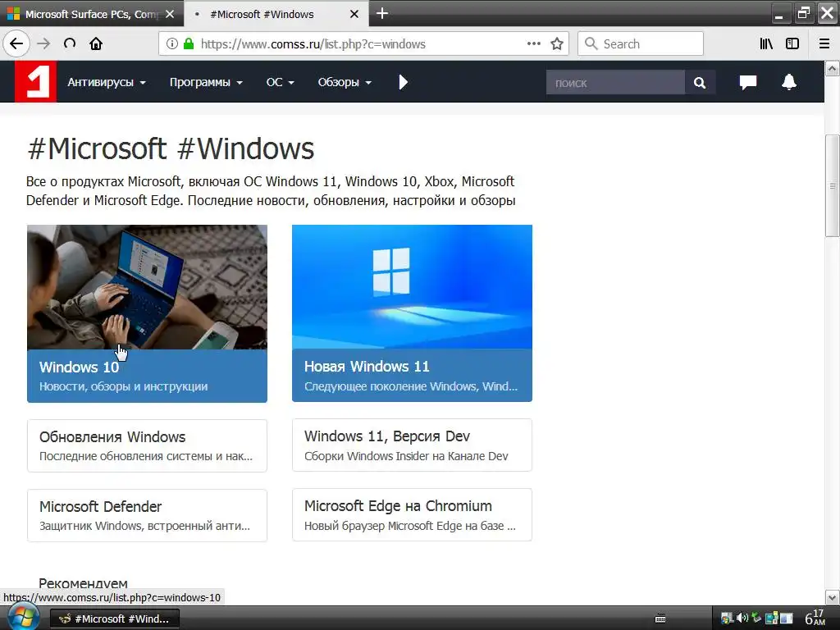Open page actions three-dots menu
Image resolution: width=840 pixels, height=630 pixels.
click(x=533, y=44)
